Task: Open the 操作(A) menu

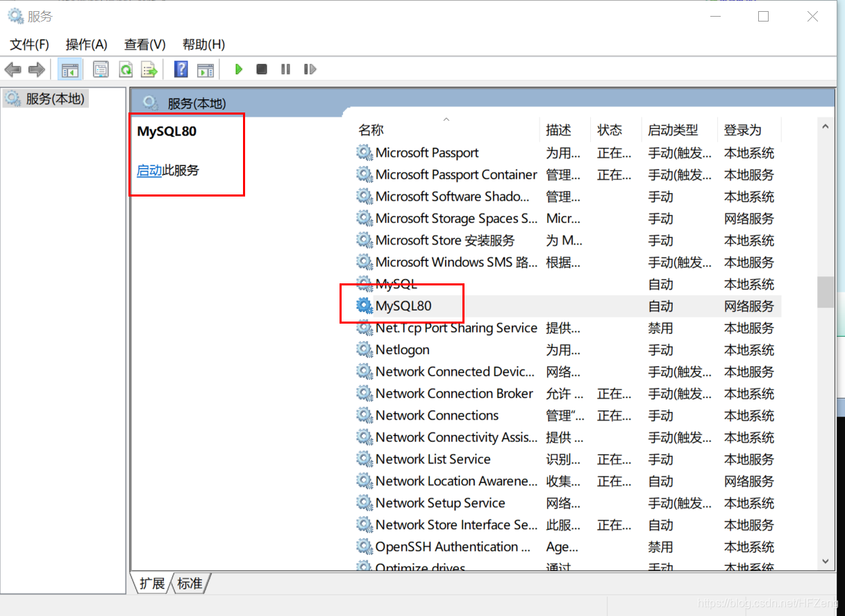Action: coord(87,44)
